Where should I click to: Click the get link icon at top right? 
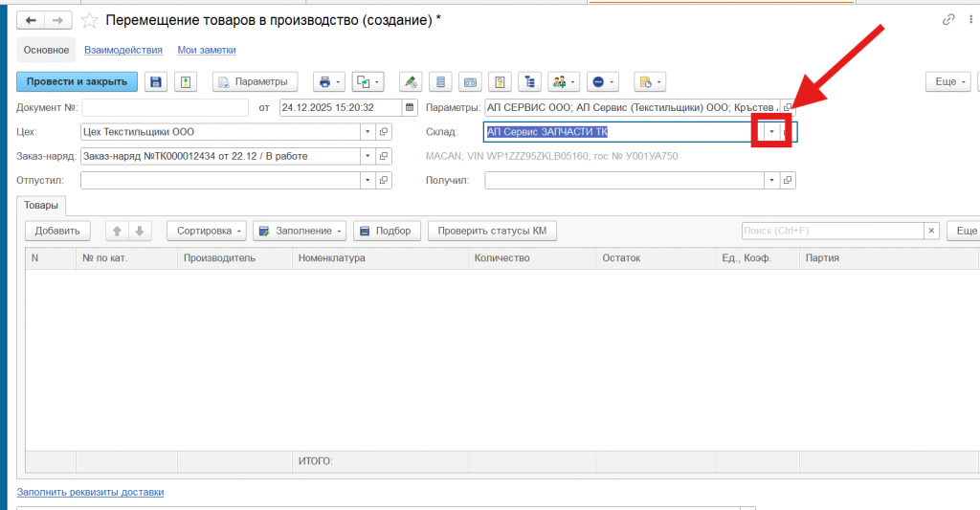coord(949,19)
